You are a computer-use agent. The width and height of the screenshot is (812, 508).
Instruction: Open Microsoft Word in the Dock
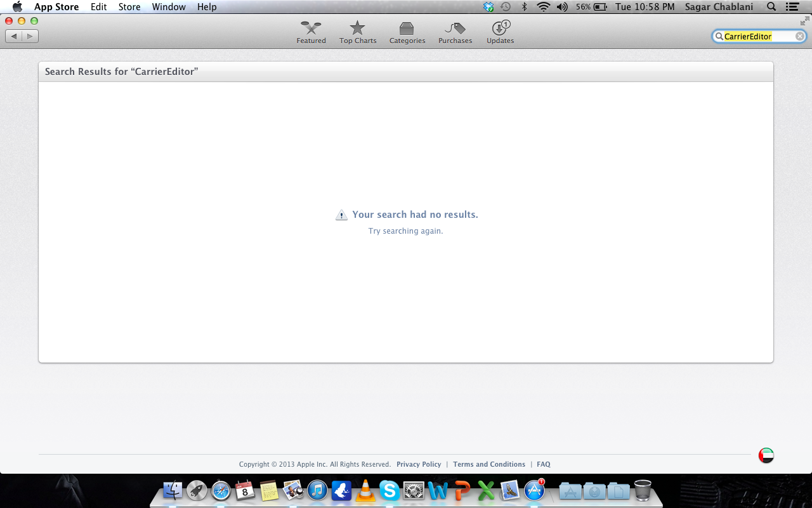point(438,490)
